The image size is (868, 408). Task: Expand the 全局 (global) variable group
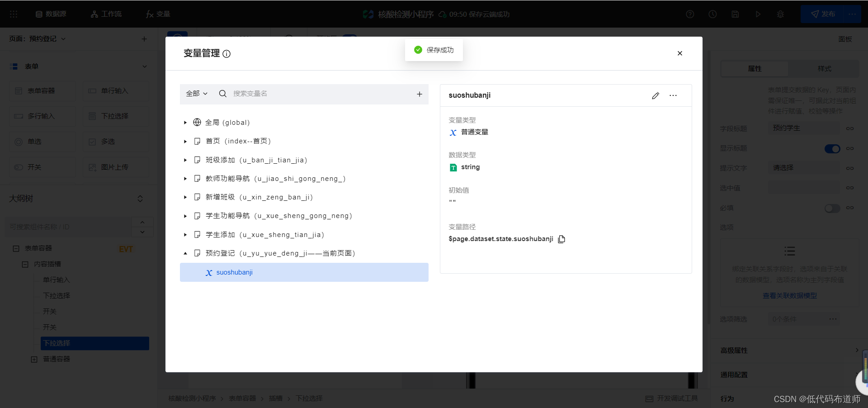[185, 123]
